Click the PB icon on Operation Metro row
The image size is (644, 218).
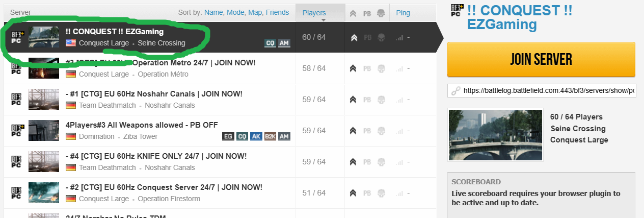pyautogui.click(x=367, y=68)
